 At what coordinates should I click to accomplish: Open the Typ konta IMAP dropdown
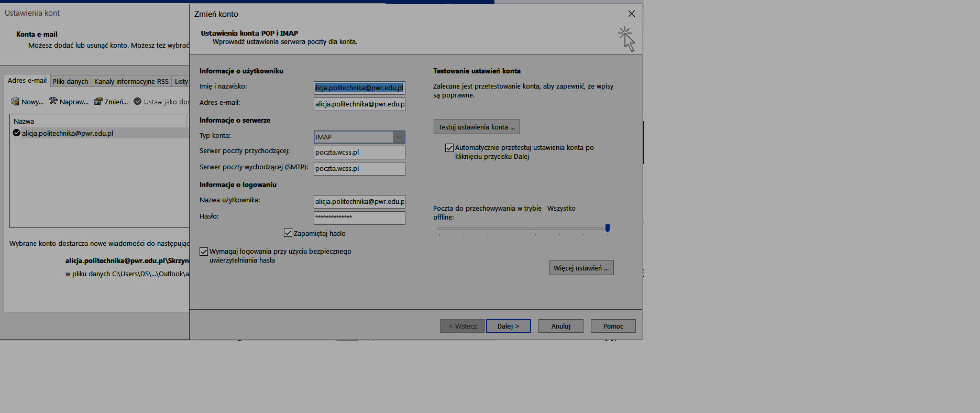(x=399, y=137)
